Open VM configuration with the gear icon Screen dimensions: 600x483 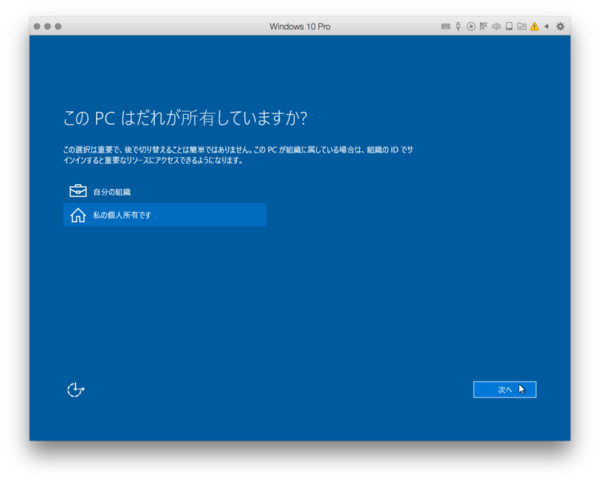tap(560, 26)
